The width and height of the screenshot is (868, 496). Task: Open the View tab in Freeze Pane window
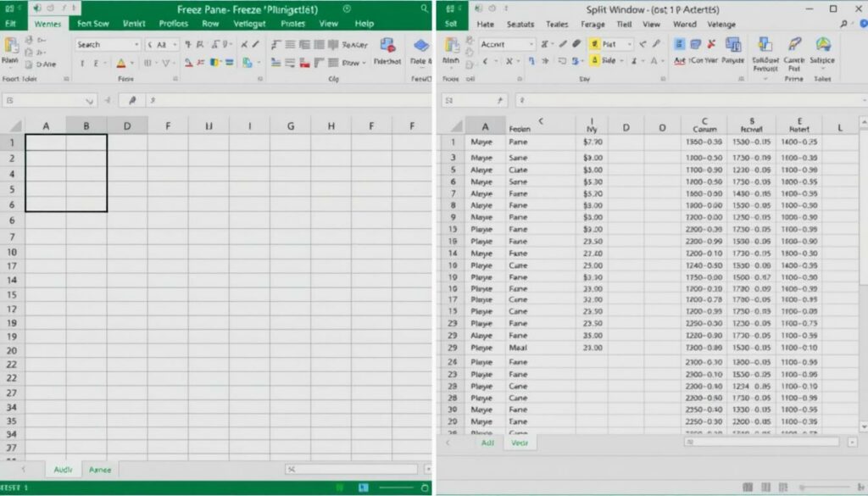coord(328,24)
